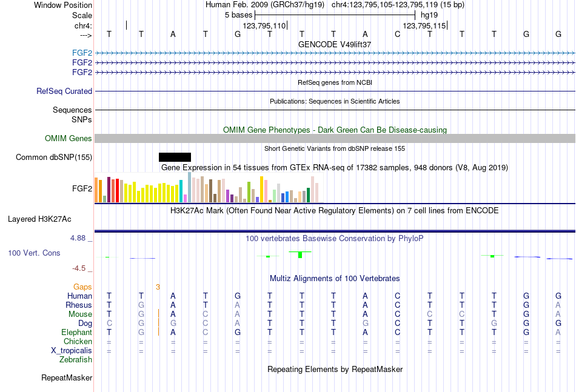Click the Mouse alignment row label
Screen dimensions: 576x392
point(80,314)
